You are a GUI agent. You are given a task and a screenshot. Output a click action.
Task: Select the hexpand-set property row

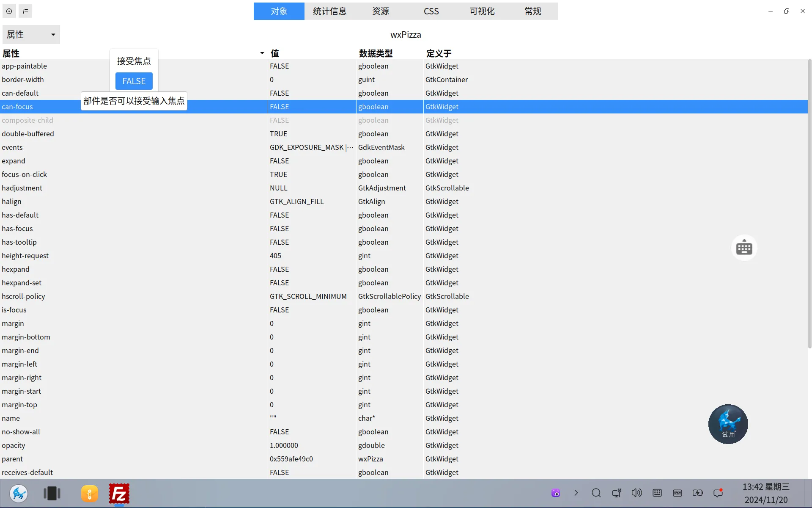pyautogui.click(x=404, y=283)
